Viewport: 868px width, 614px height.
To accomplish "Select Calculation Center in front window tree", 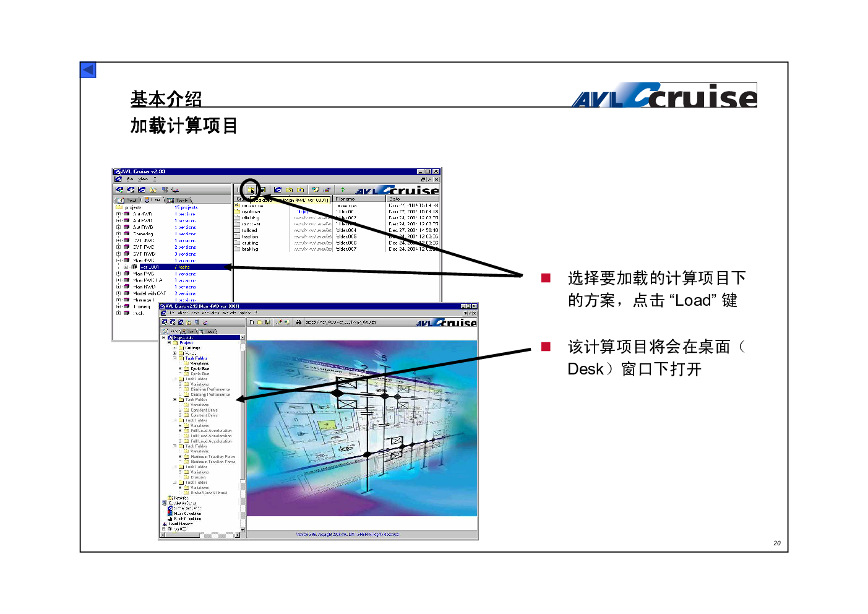I will (183, 503).
